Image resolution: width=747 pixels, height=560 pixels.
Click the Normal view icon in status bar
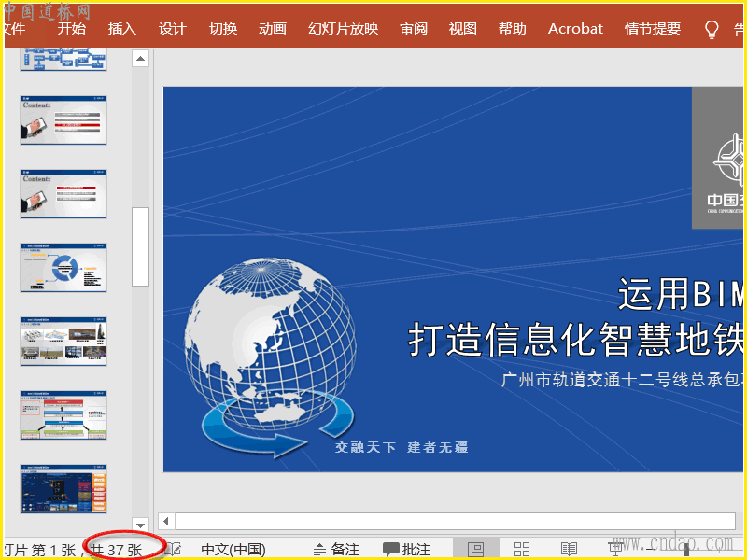[475, 549]
